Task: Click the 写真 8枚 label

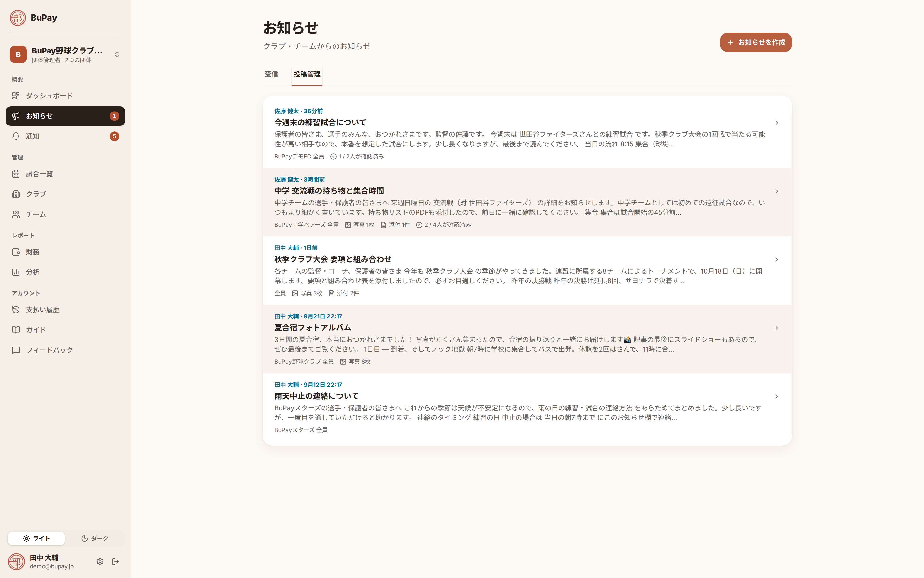Action: [355, 362]
